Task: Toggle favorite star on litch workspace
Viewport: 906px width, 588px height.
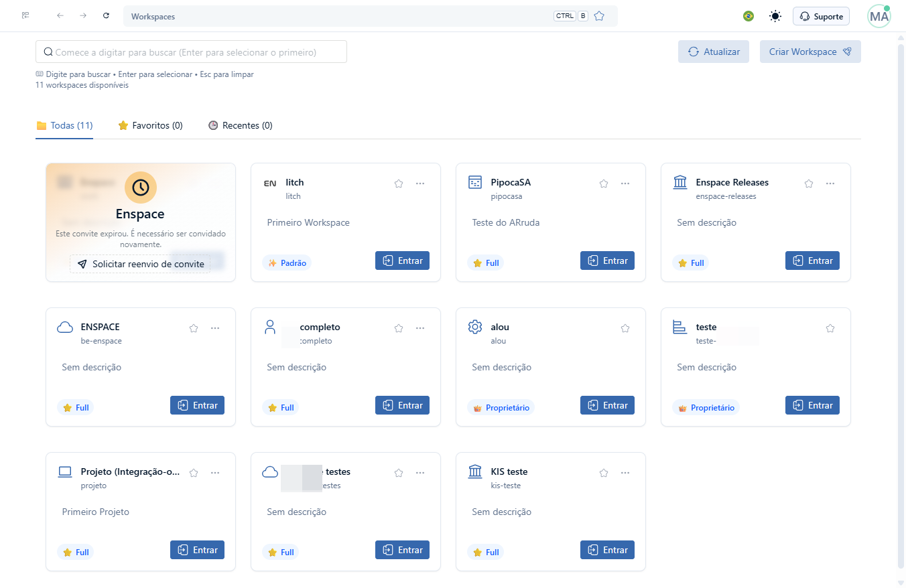Action: (x=399, y=183)
